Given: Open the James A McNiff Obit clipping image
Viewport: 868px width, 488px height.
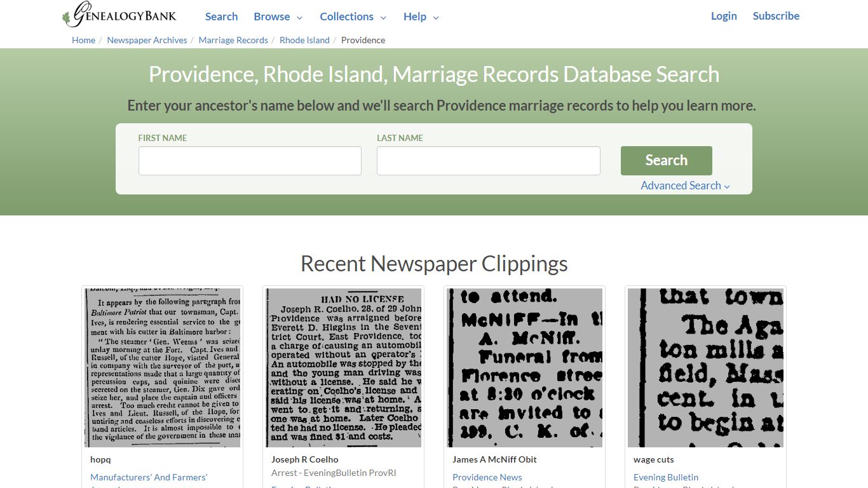Looking at the screenshot, I should pyautogui.click(x=524, y=368).
